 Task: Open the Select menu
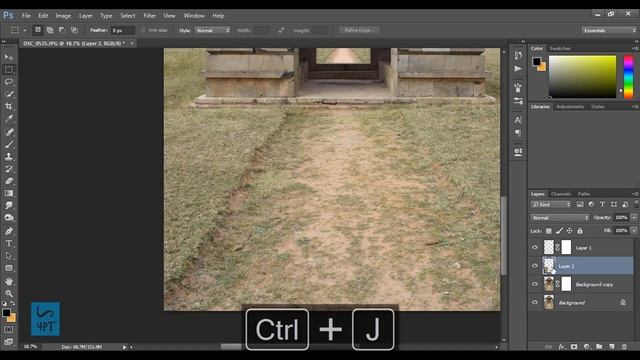coord(127,16)
